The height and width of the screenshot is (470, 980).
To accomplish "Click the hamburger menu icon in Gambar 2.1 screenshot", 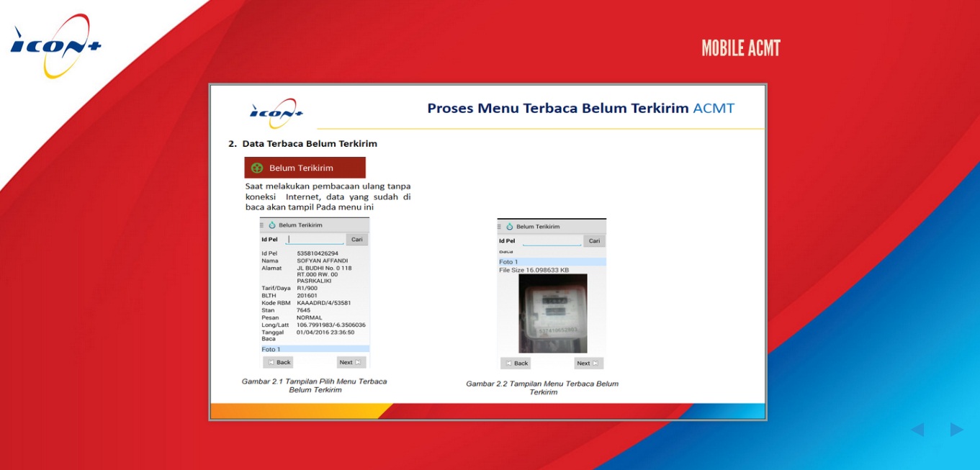I will [262, 225].
